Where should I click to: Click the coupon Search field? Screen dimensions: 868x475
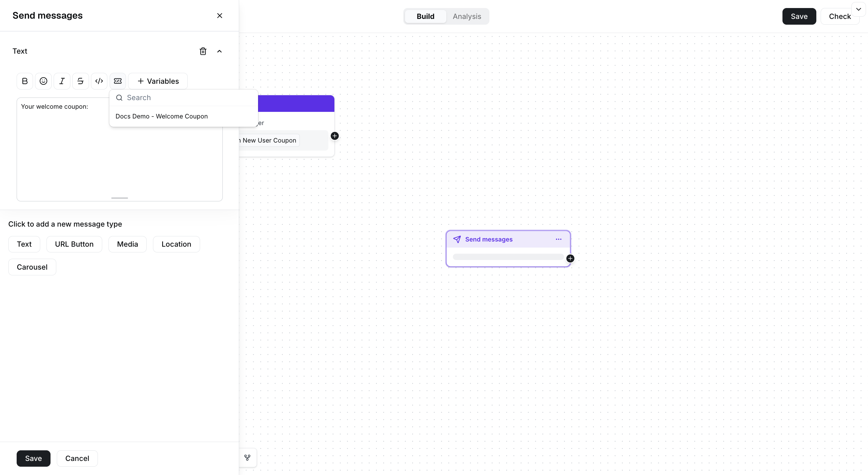pyautogui.click(x=184, y=98)
